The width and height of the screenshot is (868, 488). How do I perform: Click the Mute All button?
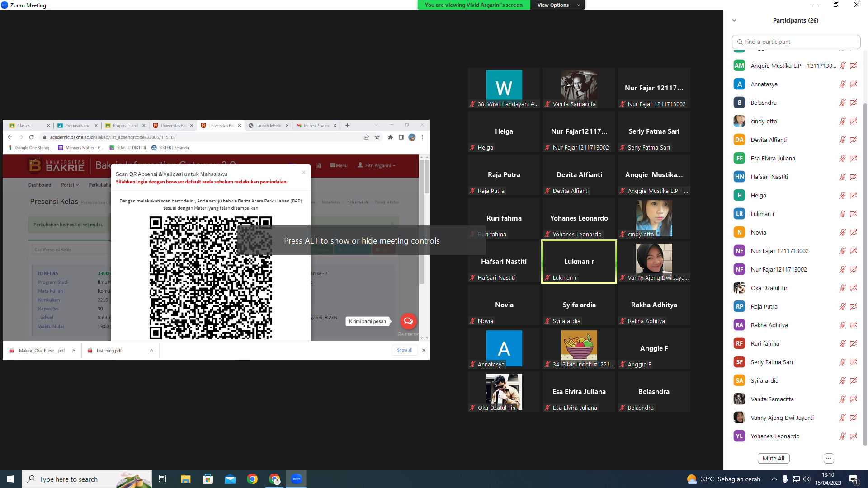(x=774, y=458)
